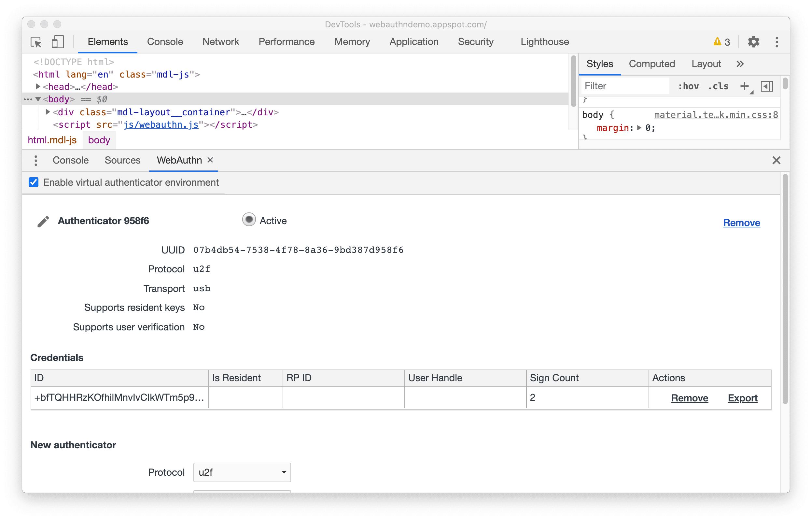812x520 pixels.
Task: Select the Active radio button
Action: (x=248, y=221)
